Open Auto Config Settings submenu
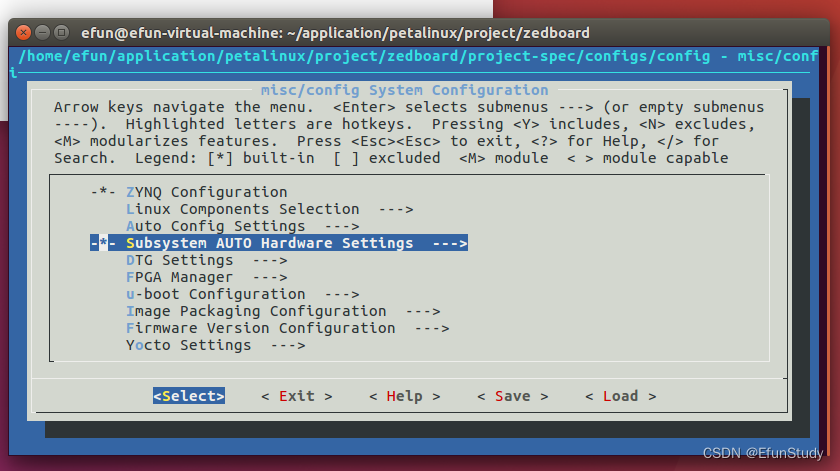 click(243, 226)
